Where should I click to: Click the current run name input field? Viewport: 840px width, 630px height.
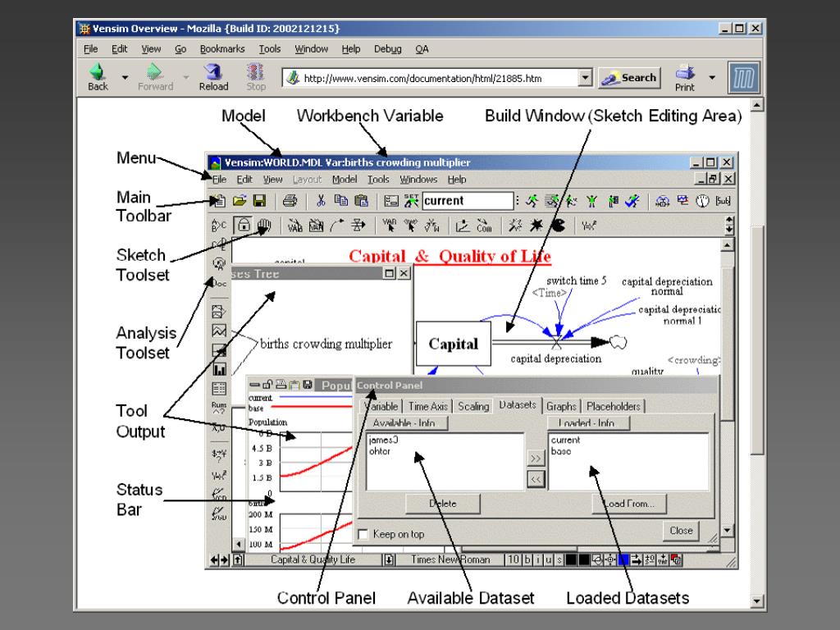(x=468, y=201)
